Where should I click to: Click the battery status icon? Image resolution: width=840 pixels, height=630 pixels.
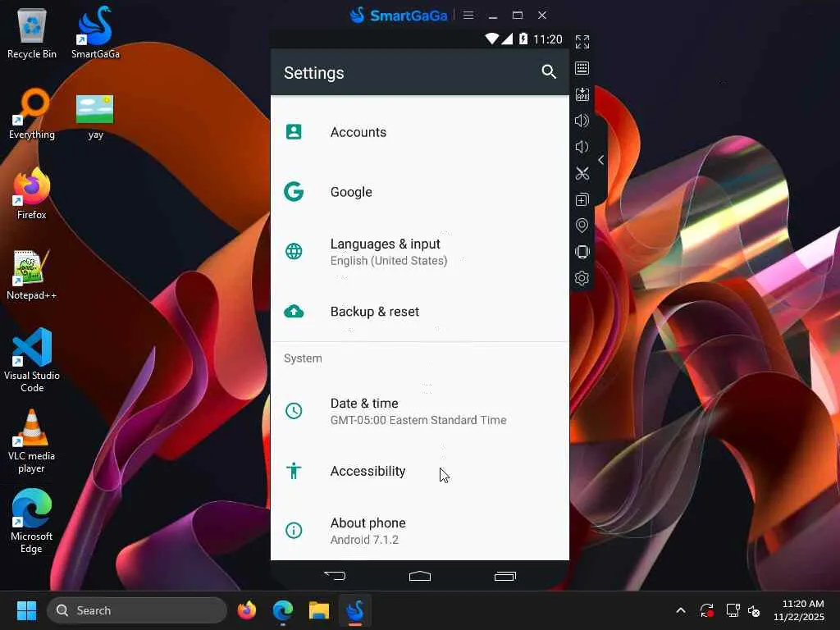pyautogui.click(x=523, y=39)
